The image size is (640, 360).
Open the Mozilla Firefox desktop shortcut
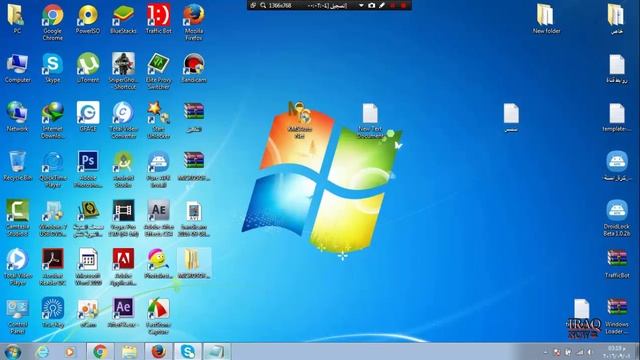[194, 21]
